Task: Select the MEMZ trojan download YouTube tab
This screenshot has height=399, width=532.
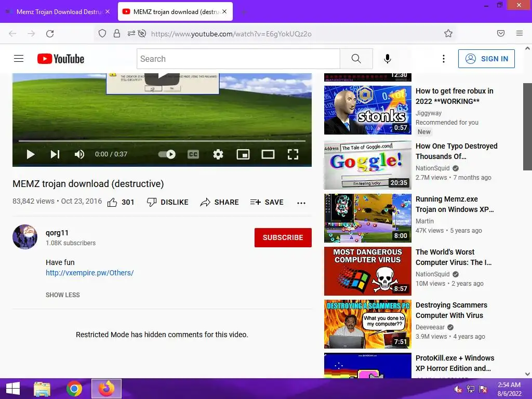Action: [175, 12]
